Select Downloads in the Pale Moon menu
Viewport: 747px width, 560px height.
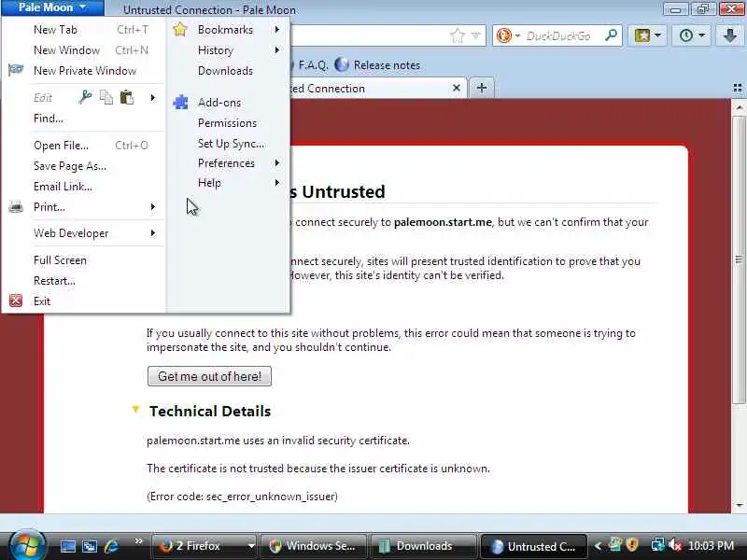tap(225, 71)
